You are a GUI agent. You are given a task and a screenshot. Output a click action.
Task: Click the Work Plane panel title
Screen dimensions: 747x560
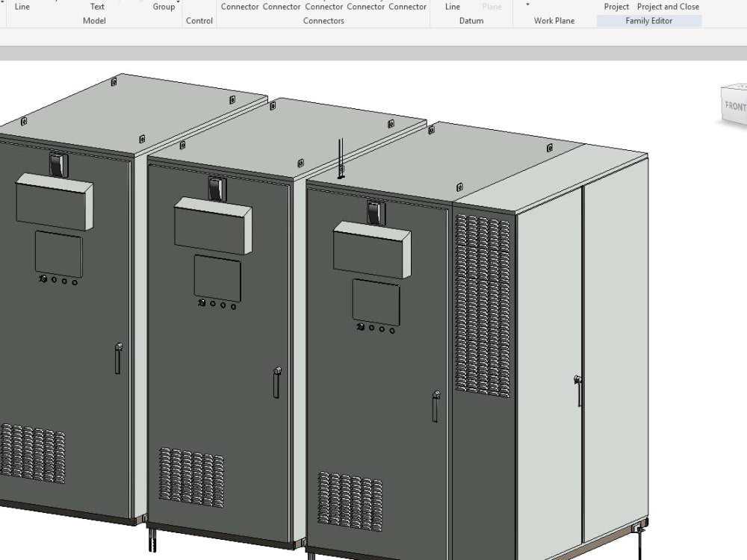point(554,20)
